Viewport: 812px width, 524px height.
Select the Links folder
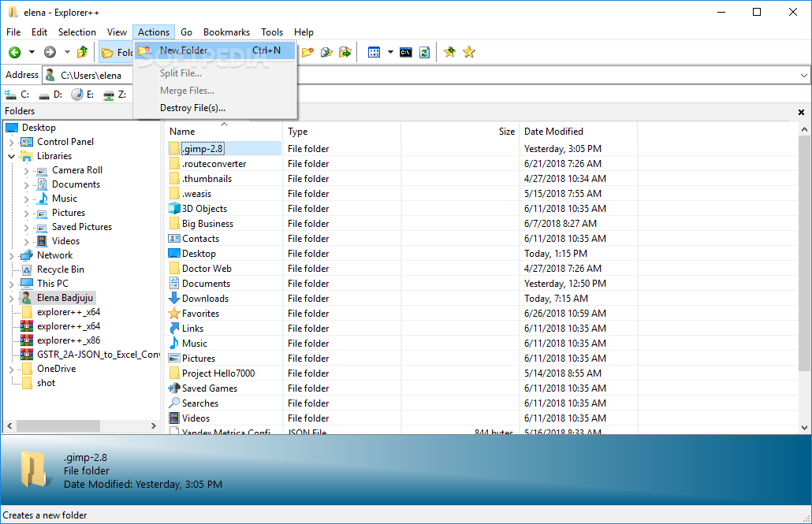[192, 329]
